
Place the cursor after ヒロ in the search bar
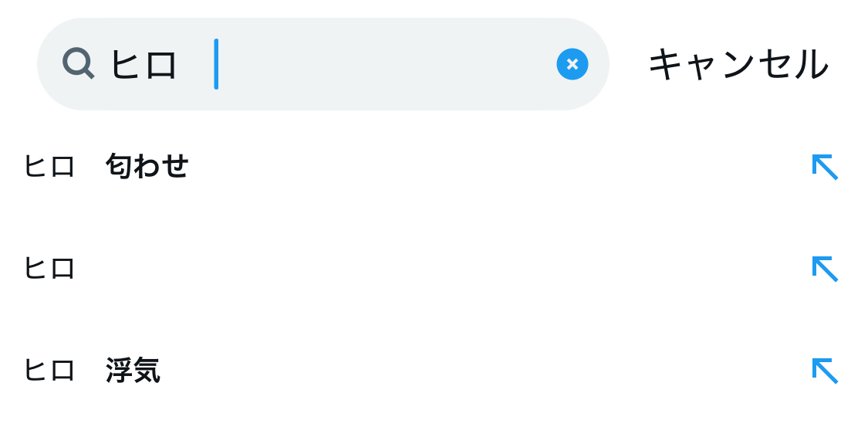click(216, 64)
